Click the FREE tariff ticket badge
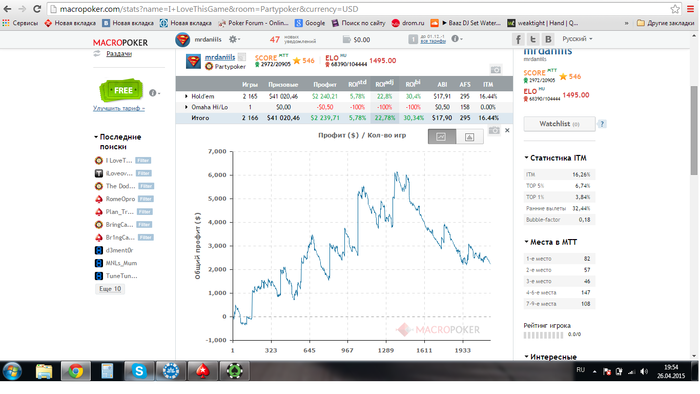 pos(121,91)
